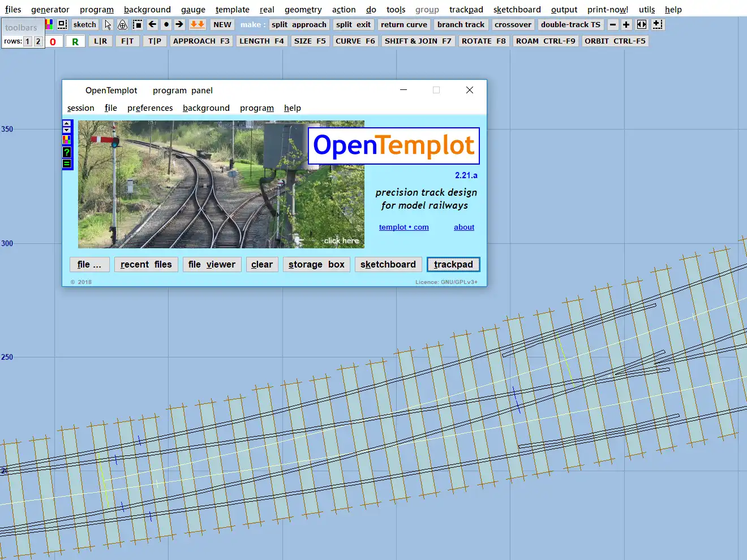Open colour options icon in program panel sidebar

click(x=67, y=140)
